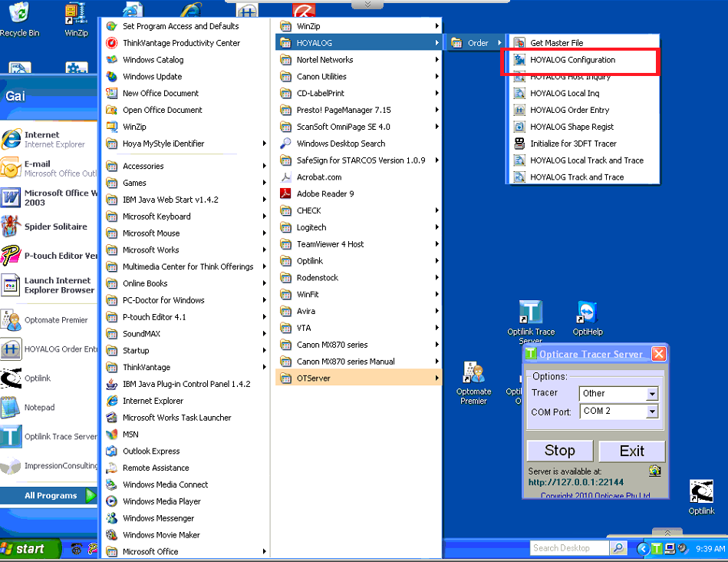This screenshot has width=728, height=562.
Task: Select Initialize for 3DFT Tracer
Action: pos(584,144)
